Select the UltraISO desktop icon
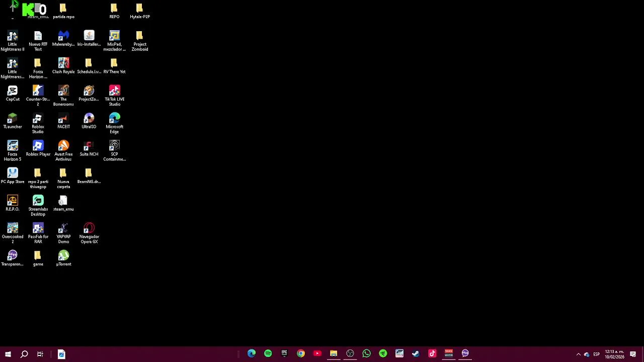Screen dimensions: 644x362 click(x=89, y=121)
